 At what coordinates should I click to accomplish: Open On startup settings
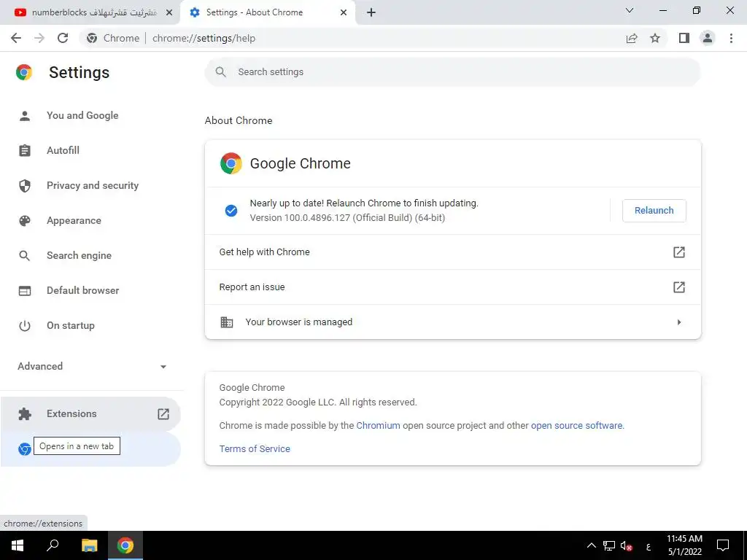pos(90,325)
